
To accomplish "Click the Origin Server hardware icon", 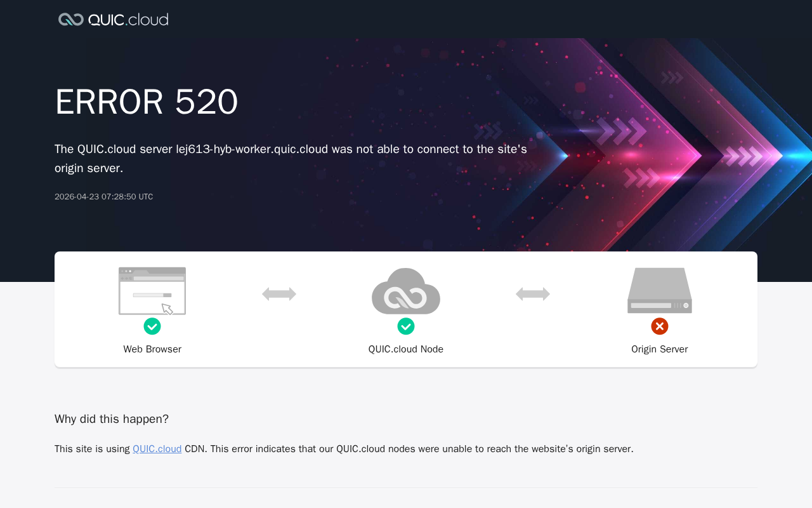I will (660, 290).
